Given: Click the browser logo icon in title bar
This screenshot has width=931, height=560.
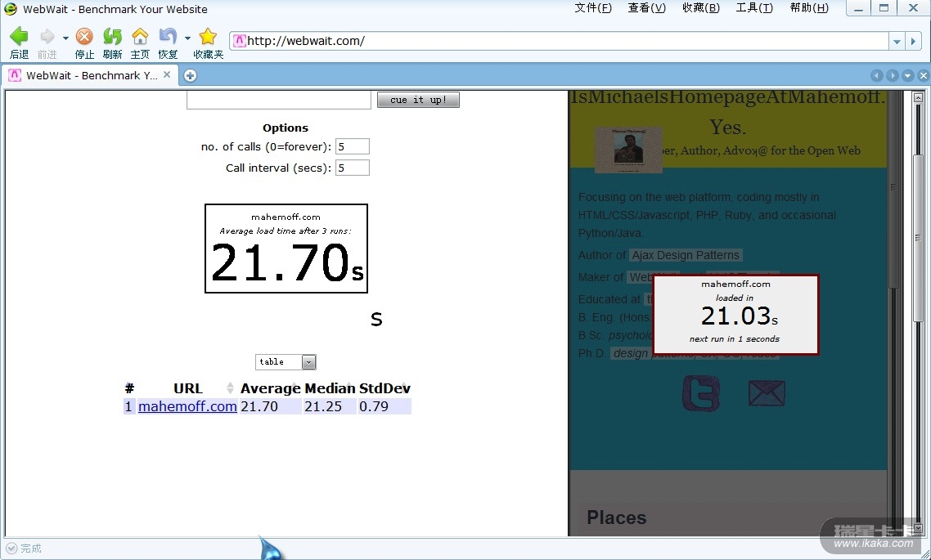Looking at the screenshot, I should (x=10, y=9).
